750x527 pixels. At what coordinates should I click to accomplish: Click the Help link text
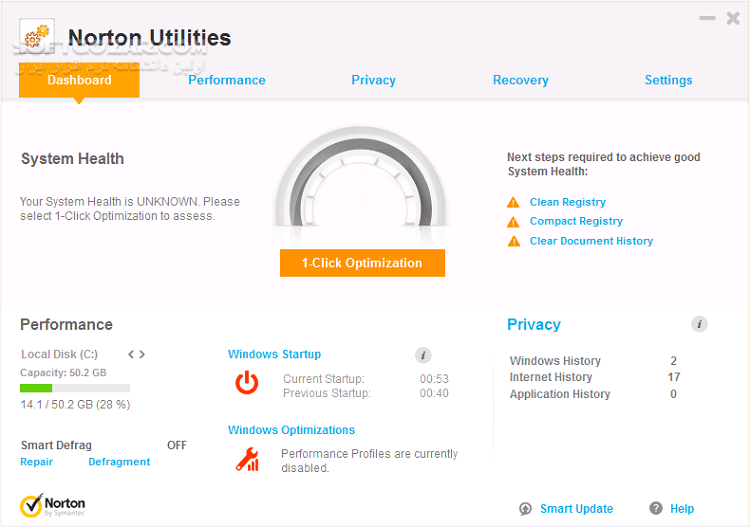pyautogui.click(x=682, y=509)
